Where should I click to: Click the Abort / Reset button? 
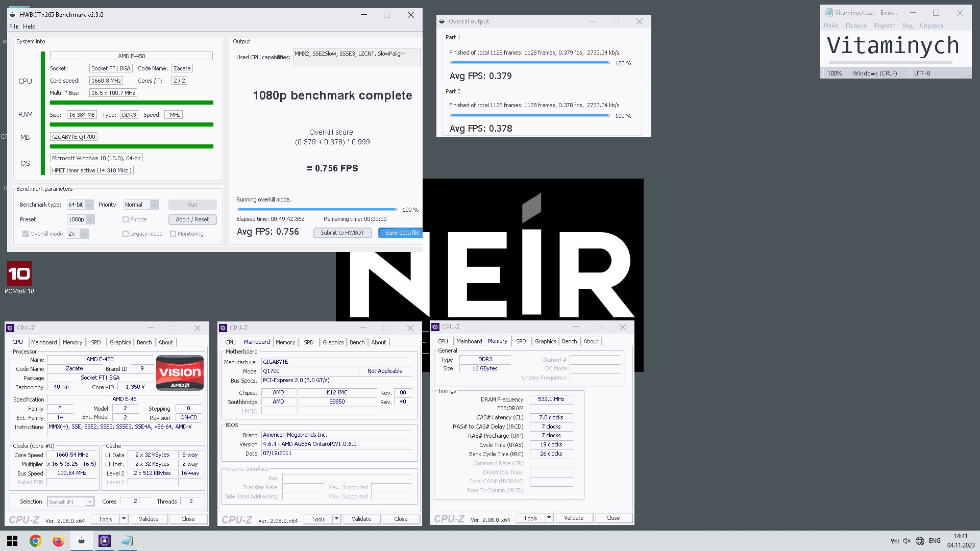click(192, 219)
